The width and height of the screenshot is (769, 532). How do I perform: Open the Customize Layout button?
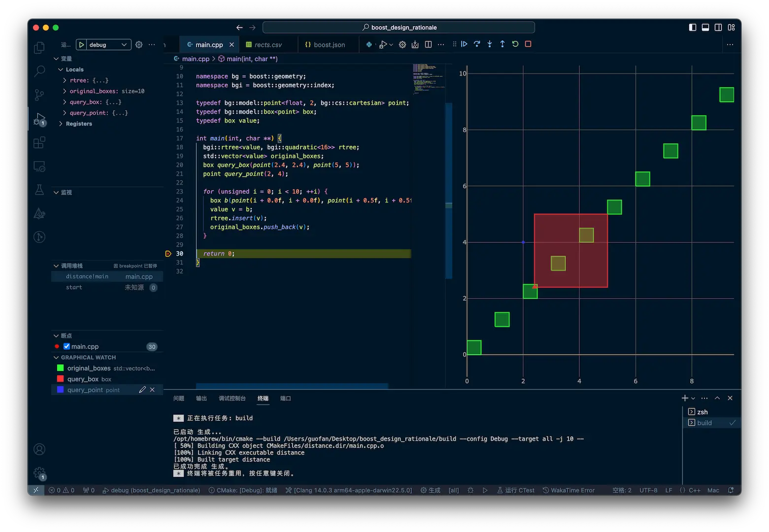(731, 28)
